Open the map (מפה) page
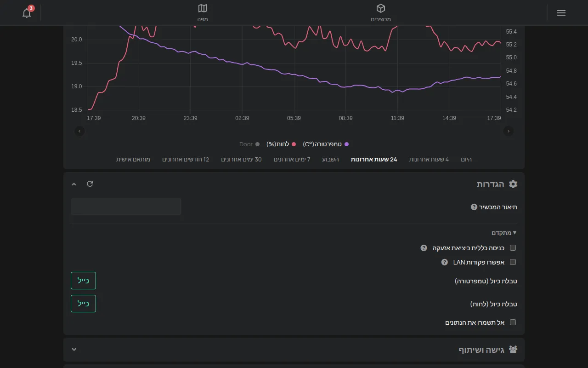Viewport: 588px width, 368px height. pos(203,13)
